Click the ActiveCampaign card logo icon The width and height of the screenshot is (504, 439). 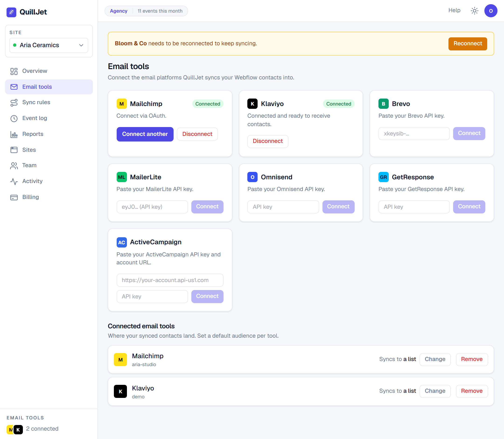(122, 242)
